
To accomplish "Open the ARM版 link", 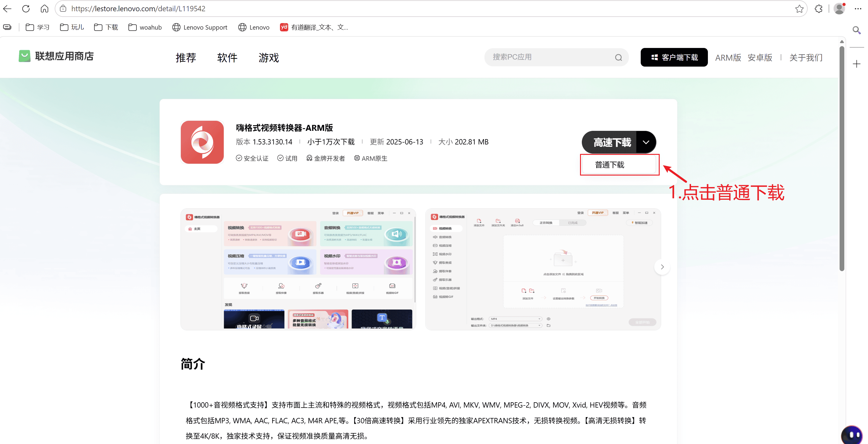I will point(728,58).
